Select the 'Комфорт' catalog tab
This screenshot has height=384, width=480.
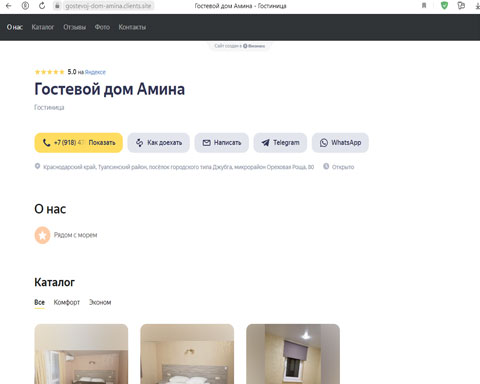(x=67, y=302)
